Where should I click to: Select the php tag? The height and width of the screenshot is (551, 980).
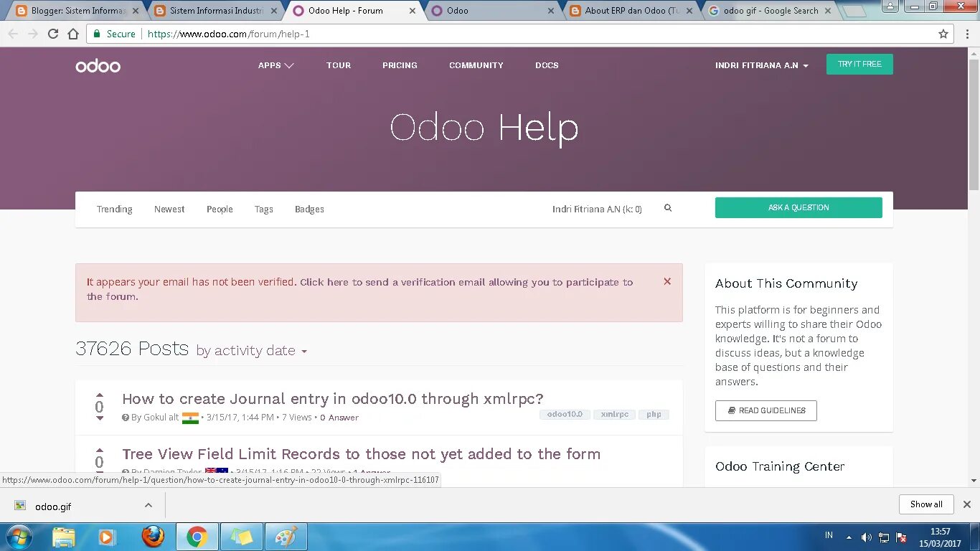[654, 415]
